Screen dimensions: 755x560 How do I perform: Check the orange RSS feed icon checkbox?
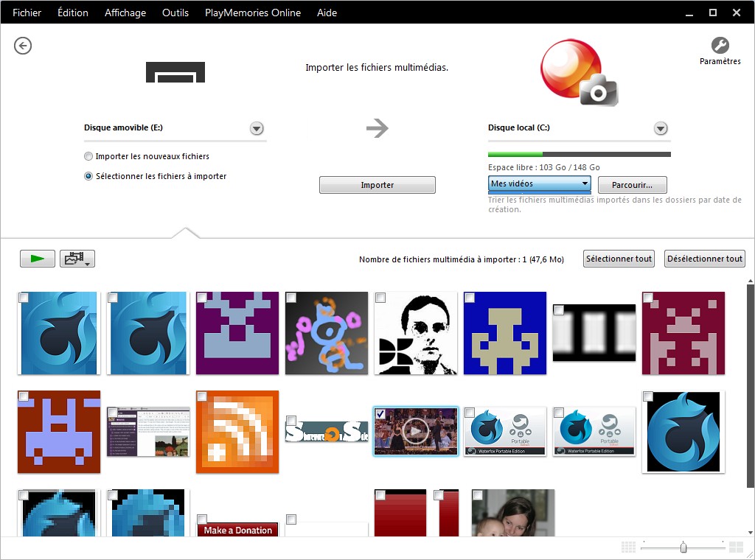(x=202, y=396)
